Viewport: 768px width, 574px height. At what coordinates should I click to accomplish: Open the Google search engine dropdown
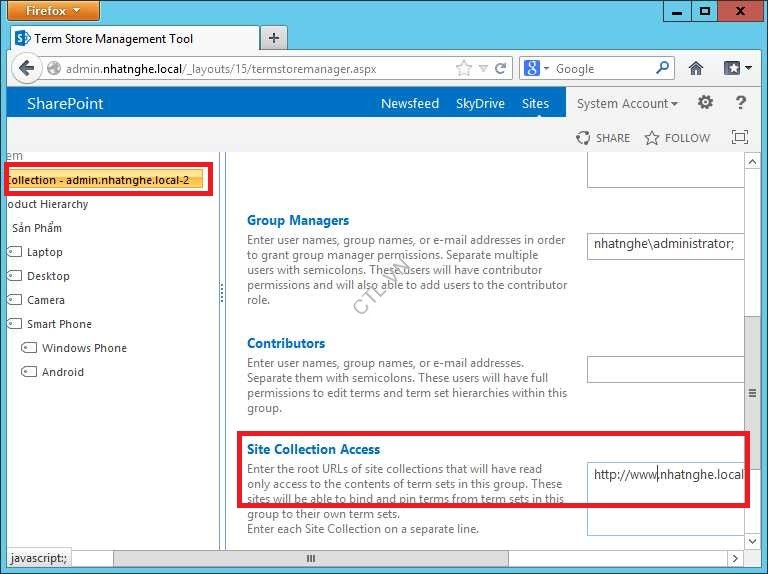tap(536, 68)
